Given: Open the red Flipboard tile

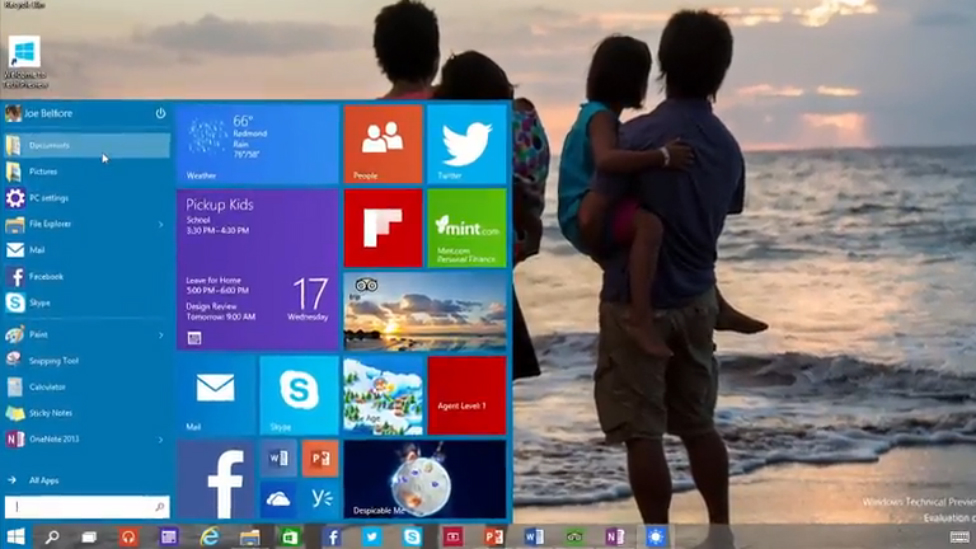Looking at the screenshot, I should click(383, 228).
